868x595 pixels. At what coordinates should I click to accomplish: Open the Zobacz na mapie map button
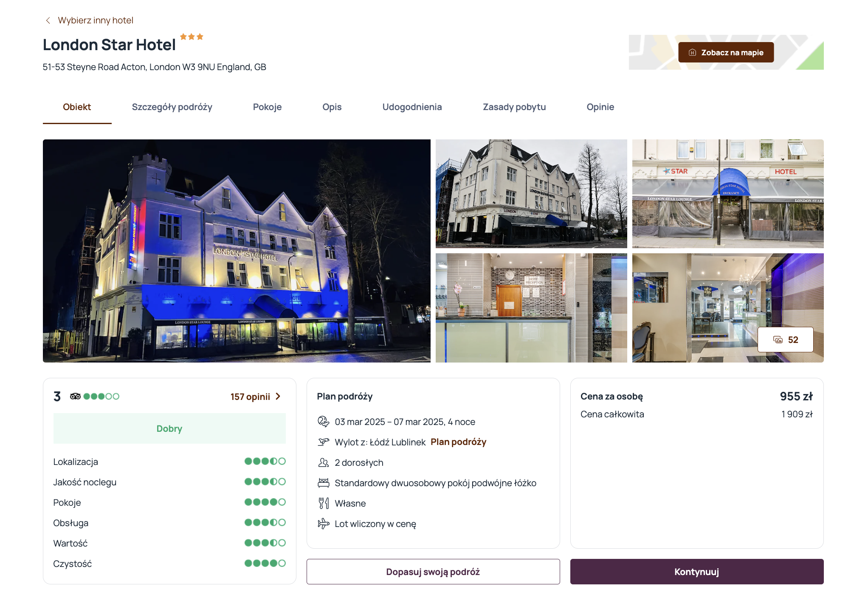pyautogui.click(x=726, y=52)
